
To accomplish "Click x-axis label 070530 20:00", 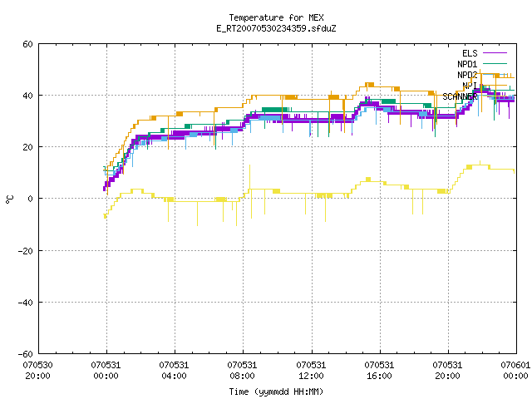I will point(37,371).
